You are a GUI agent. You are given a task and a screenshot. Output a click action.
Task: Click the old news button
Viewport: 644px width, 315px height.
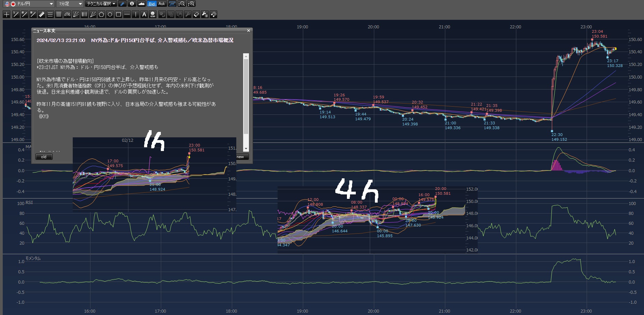click(x=44, y=157)
